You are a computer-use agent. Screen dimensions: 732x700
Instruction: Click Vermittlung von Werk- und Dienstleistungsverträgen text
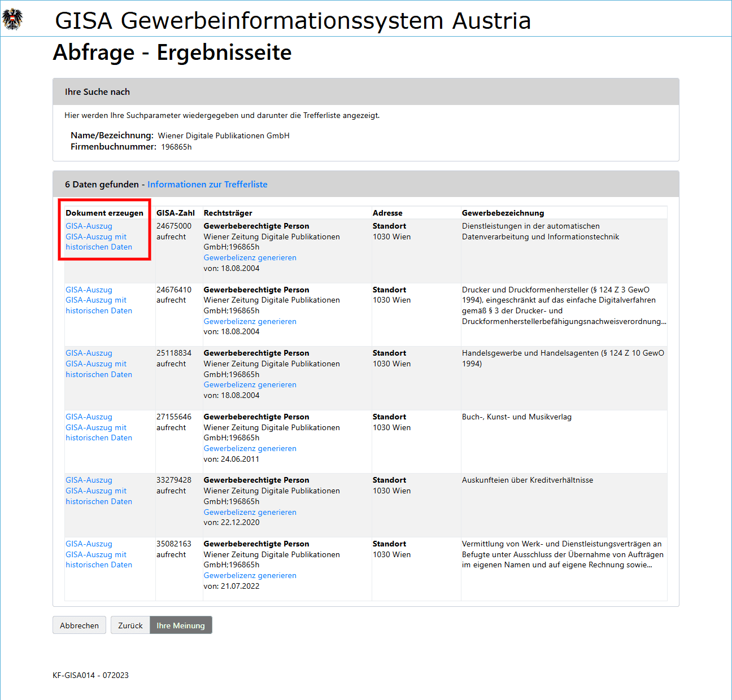point(563,554)
